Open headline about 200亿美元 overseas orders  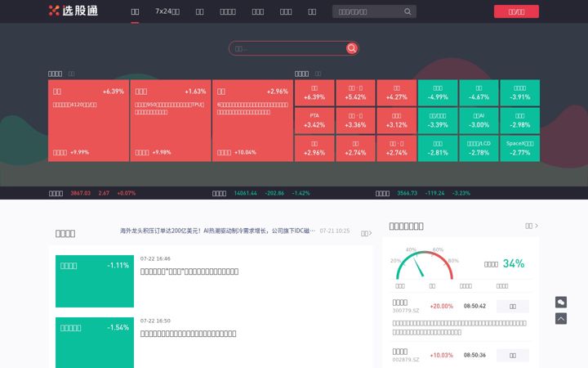(217, 231)
